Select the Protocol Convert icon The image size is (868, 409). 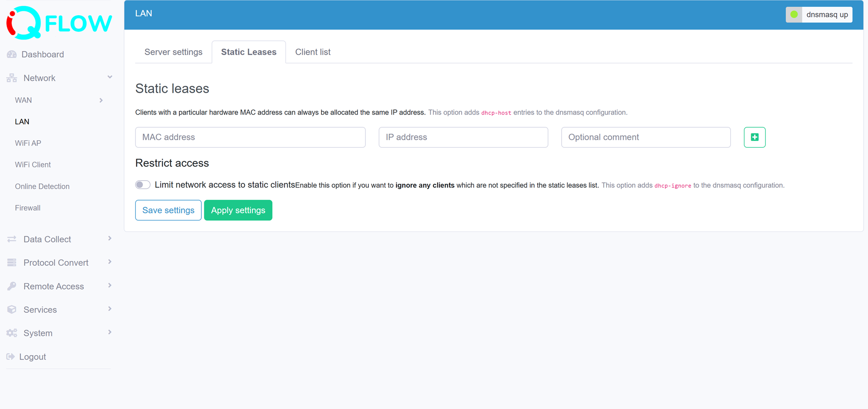click(x=11, y=262)
